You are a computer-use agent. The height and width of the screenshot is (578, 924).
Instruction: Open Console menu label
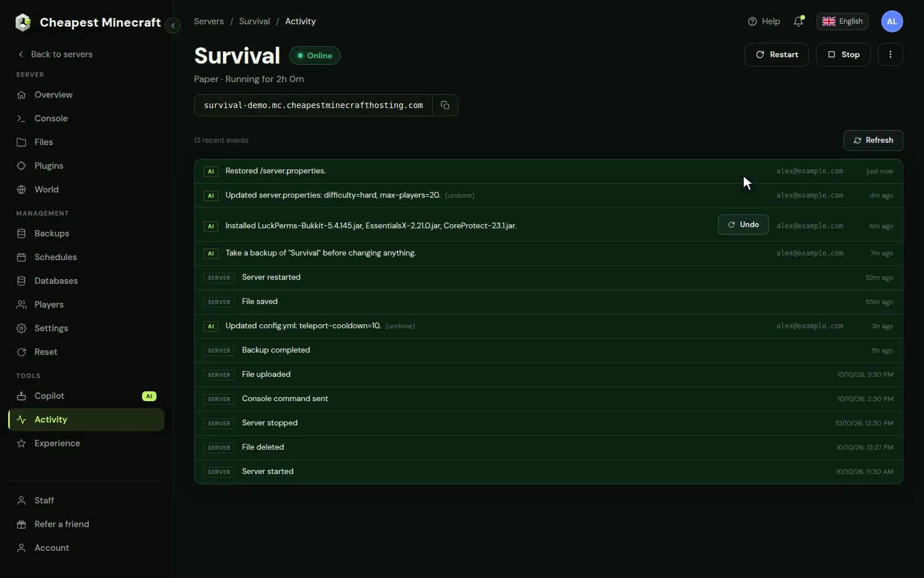click(x=51, y=118)
